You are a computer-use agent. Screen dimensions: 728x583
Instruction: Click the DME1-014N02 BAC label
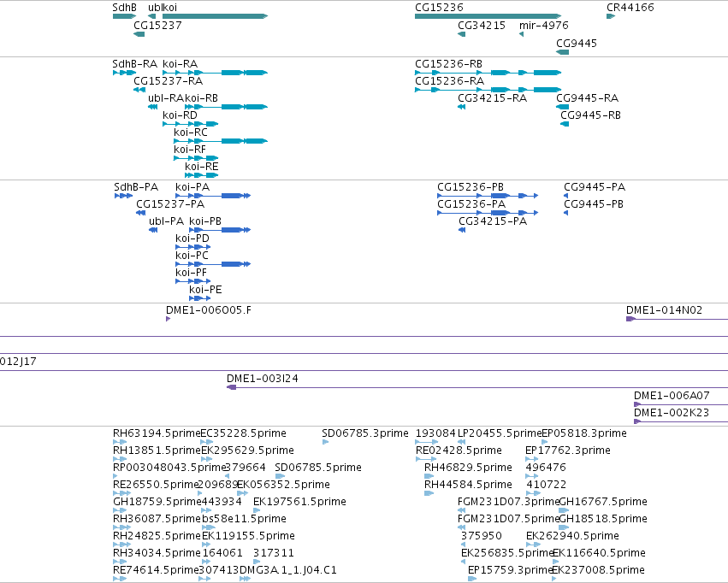point(664,310)
